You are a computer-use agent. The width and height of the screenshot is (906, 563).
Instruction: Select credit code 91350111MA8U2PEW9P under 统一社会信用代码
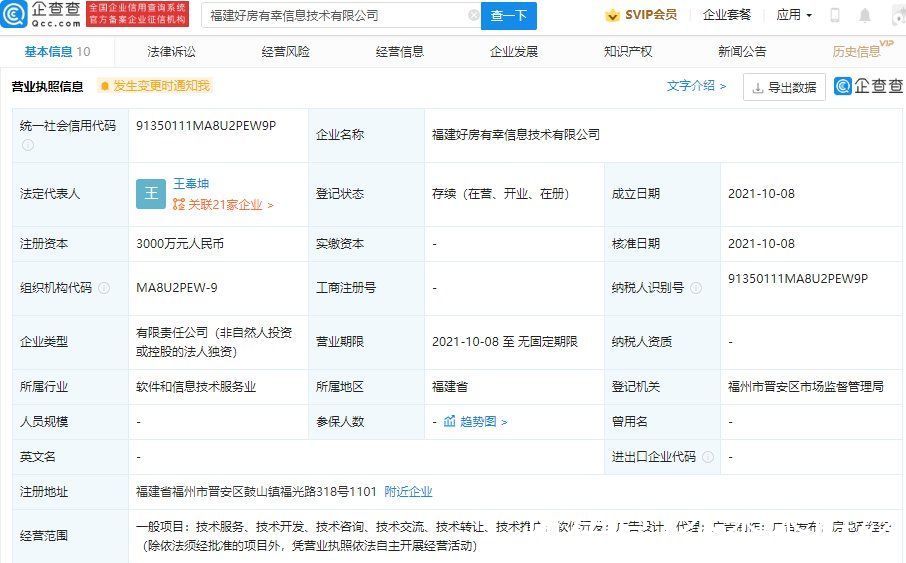point(206,125)
